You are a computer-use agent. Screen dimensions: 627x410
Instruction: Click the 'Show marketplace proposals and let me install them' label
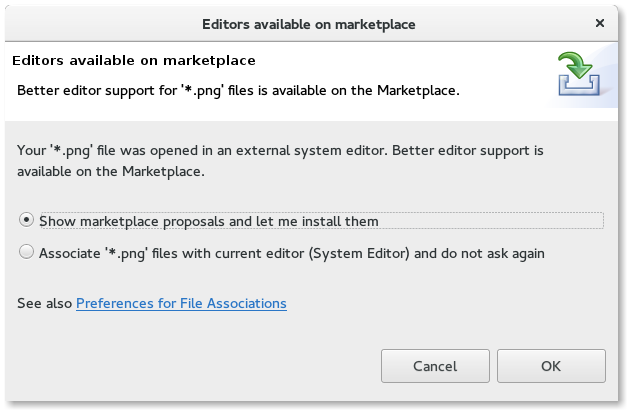(209, 221)
